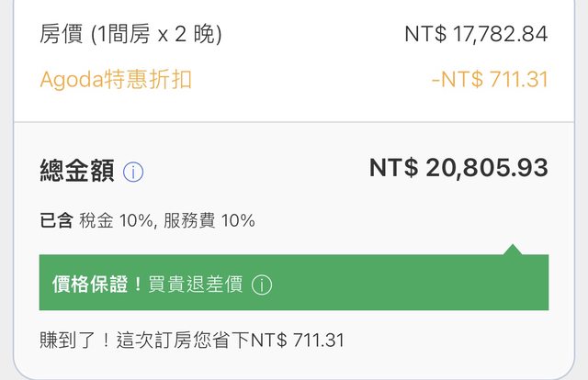588x380 pixels.
Task: Click the info icon beside 總金額
Action: (133, 172)
